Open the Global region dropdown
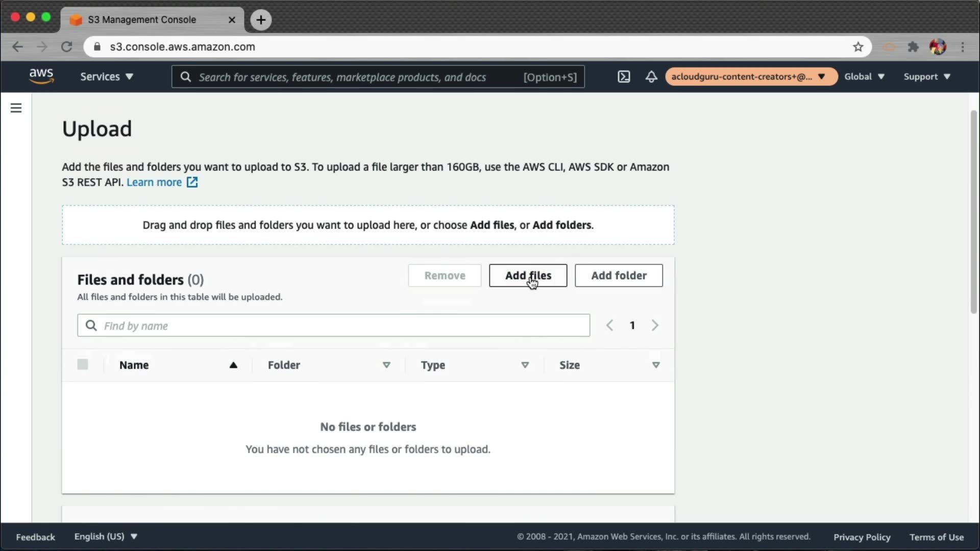The image size is (980, 551). 864,77
